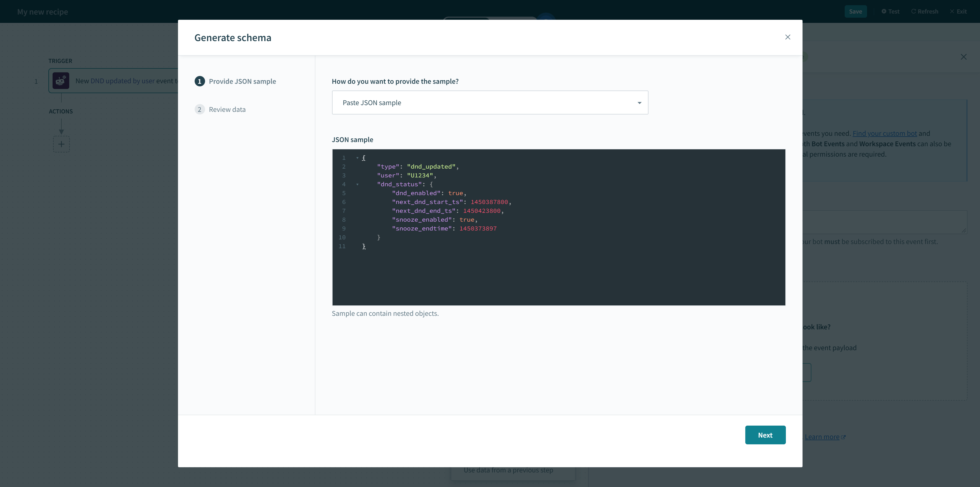Select the Provide JSON sample step
This screenshot has width=980, height=487.
coord(235,81)
